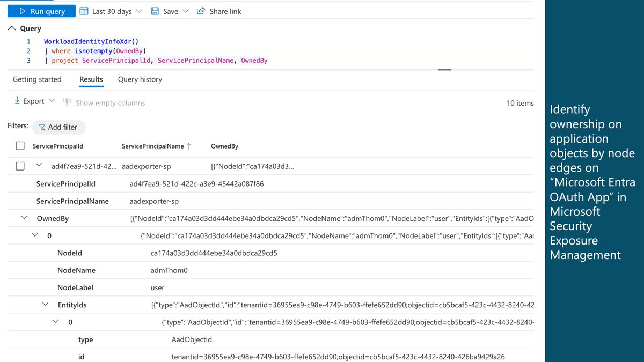
Task: Click the NodeLabel value user
Action: click(x=157, y=288)
